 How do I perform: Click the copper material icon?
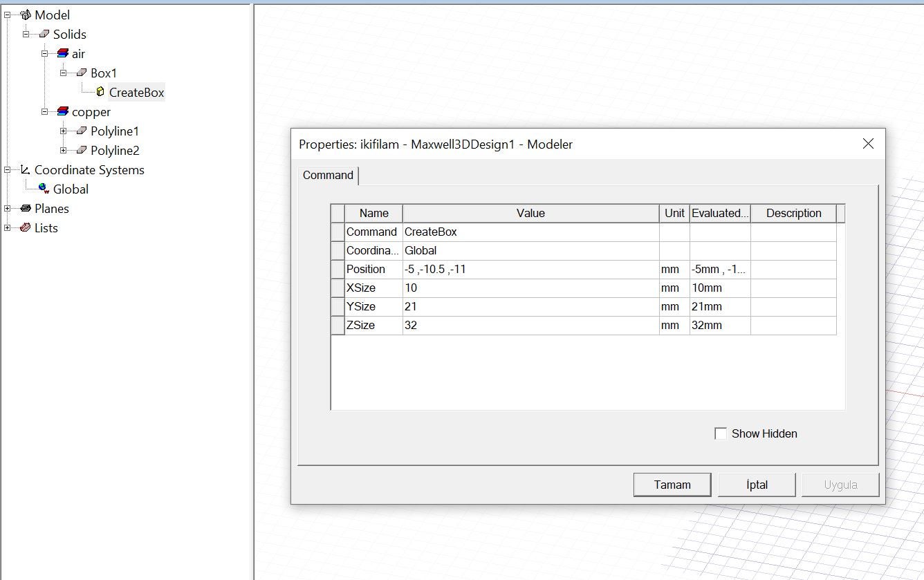coord(63,111)
